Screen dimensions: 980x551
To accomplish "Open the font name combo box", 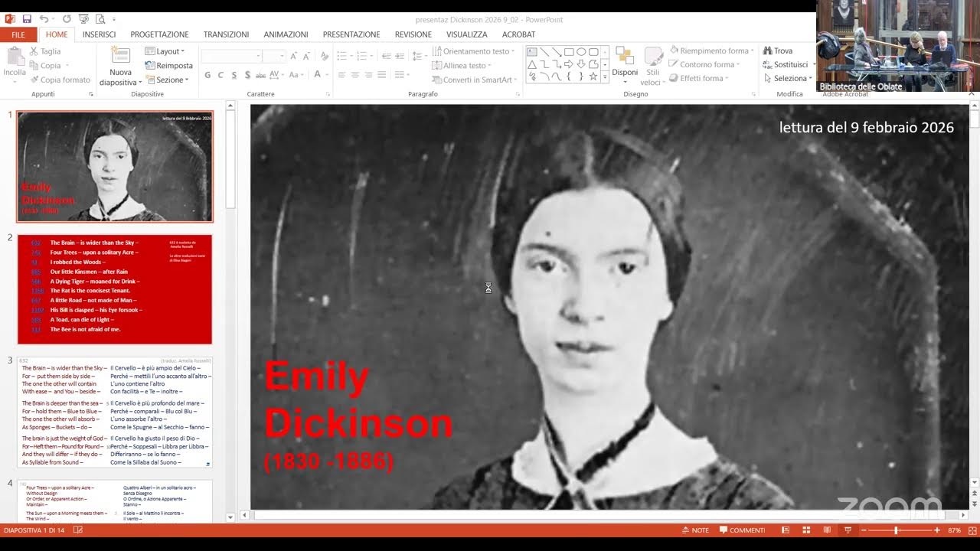I will pos(230,56).
